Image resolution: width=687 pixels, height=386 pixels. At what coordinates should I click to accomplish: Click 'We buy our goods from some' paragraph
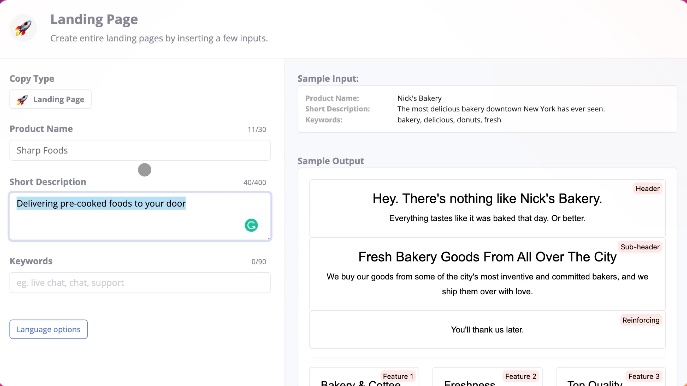(x=487, y=284)
